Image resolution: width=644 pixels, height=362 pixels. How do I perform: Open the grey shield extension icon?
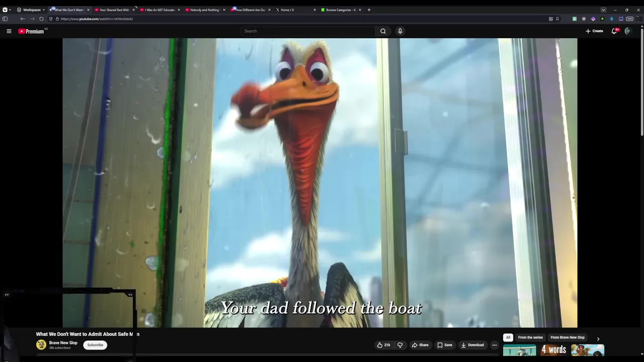tap(584, 19)
